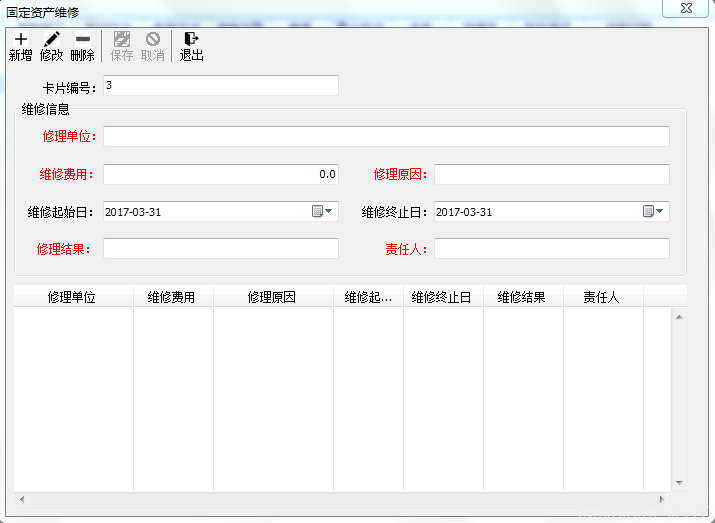Click the 新增 (Add) plus icon
Viewport: 715px width, 523px height.
pyautogui.click(x=21, y=40)
